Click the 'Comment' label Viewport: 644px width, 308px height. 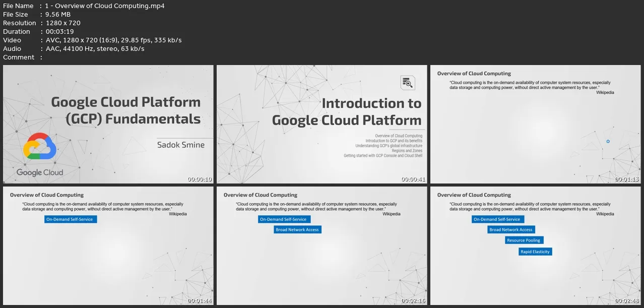[19, 57]
